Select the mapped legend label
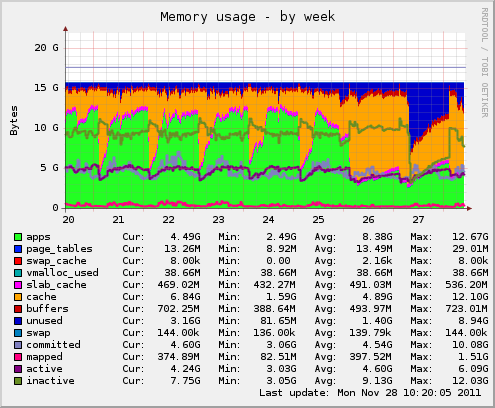 click(44, 357)
